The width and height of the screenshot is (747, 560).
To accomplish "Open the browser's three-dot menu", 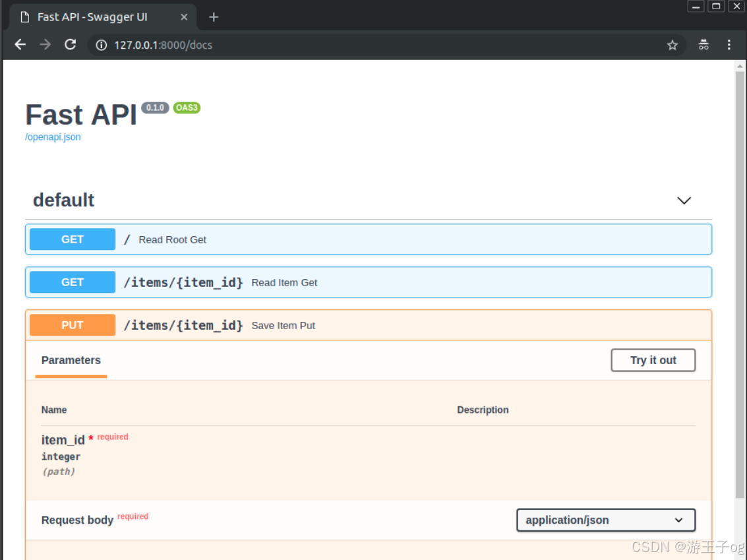I will 729,45.
